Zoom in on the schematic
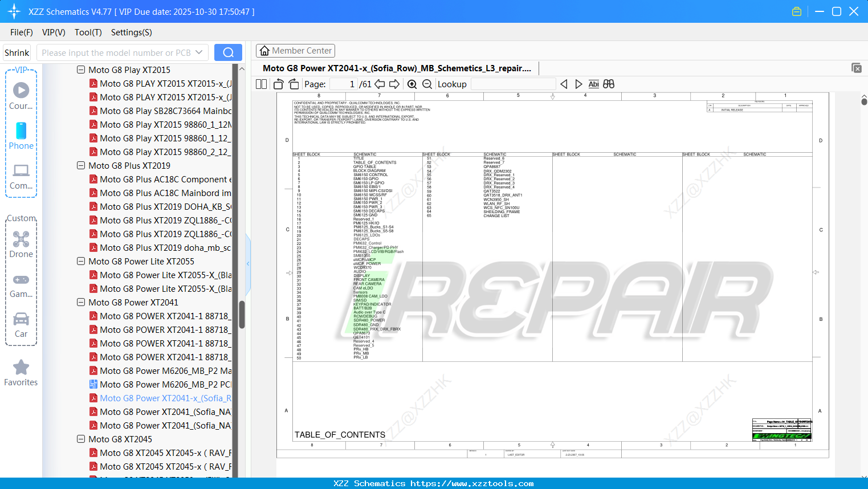Screen dimensions: 868x489 (x=412, y=84)
